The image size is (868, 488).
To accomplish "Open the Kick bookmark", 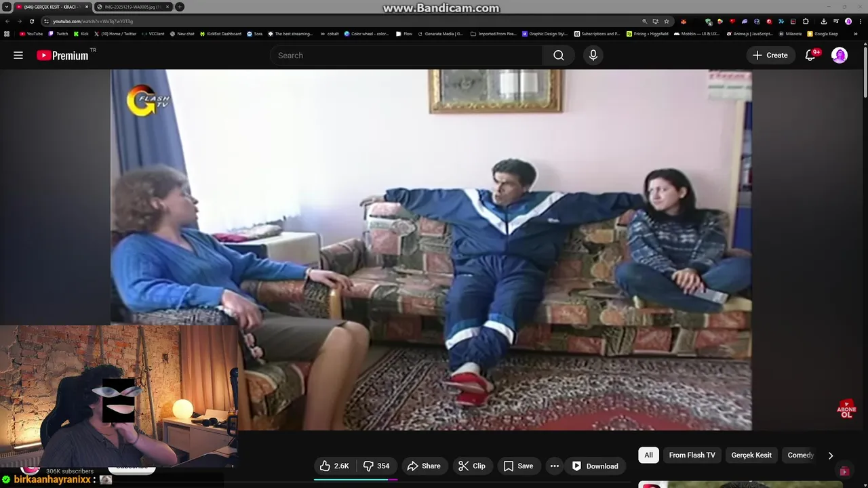I will click(81, 34).
